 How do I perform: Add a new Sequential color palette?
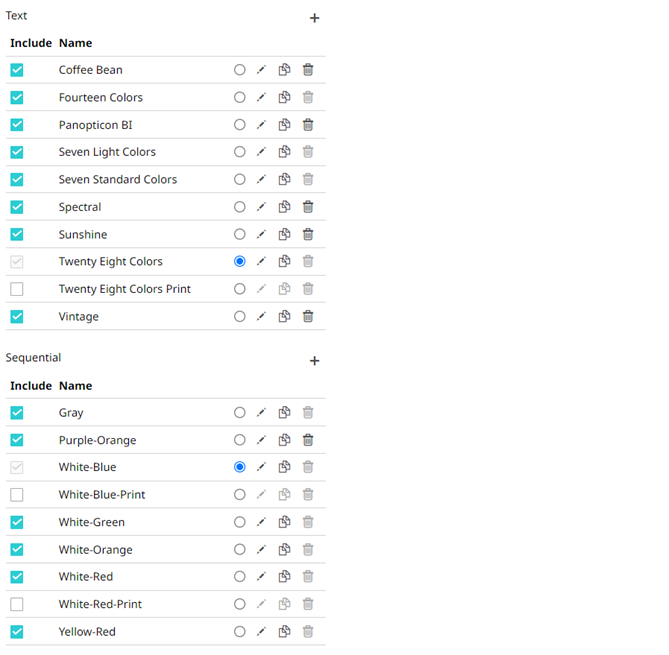pyautogui.click(x=314, y=361)
